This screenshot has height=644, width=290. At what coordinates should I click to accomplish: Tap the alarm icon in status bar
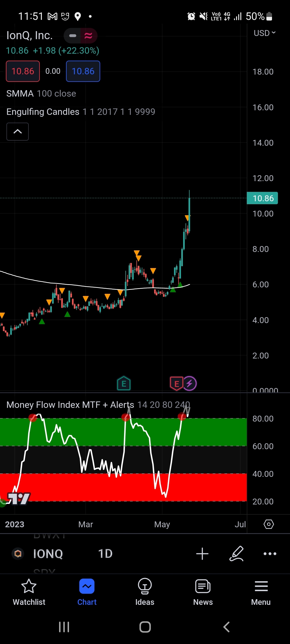point(191,16)
